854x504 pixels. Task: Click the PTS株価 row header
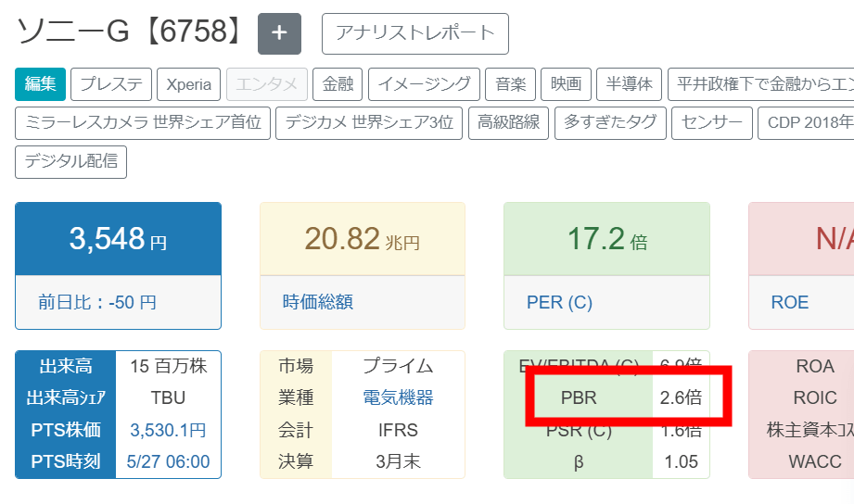click(x=65, y=430)
